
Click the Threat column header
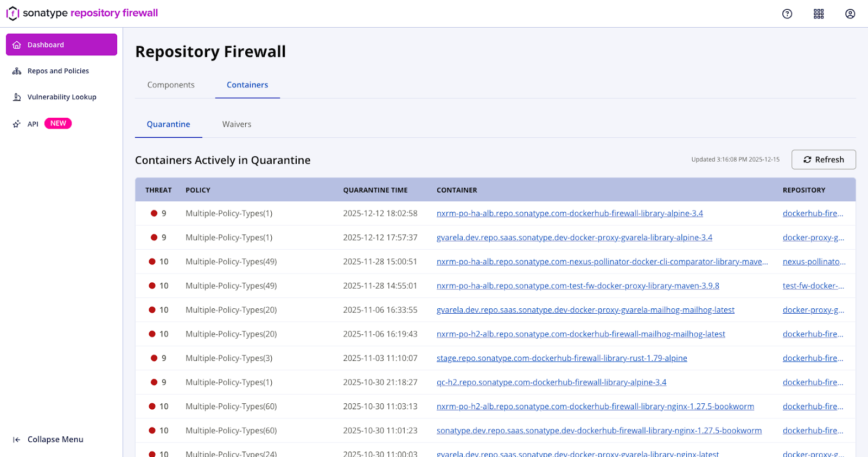pyautogui.click(x=158, y=190)
